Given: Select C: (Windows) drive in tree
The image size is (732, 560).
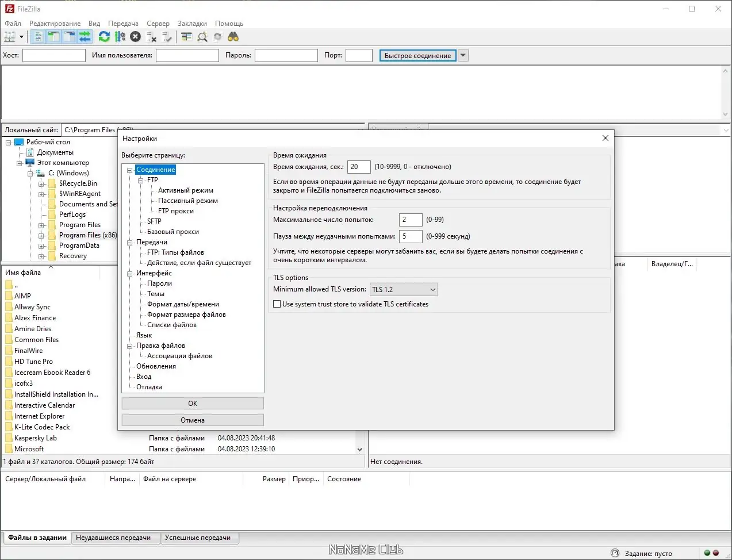Looking at the screenshot, I should tap(68, 173).
